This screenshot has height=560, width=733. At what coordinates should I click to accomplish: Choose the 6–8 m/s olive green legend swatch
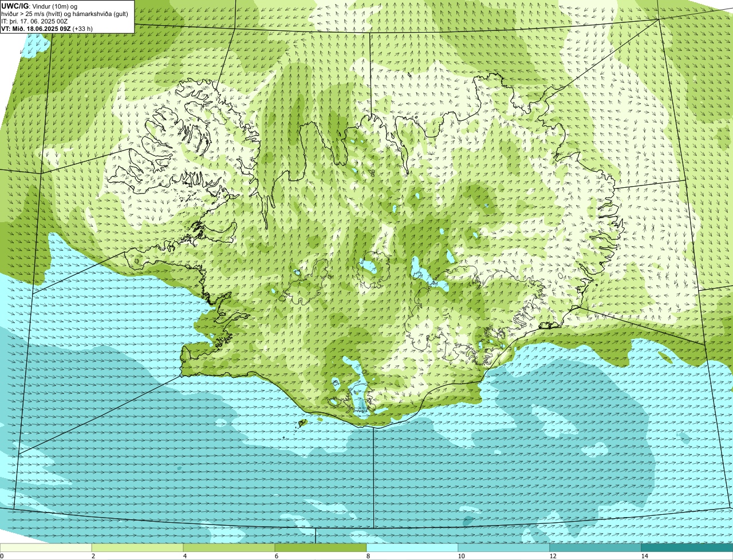coord(321,547)
